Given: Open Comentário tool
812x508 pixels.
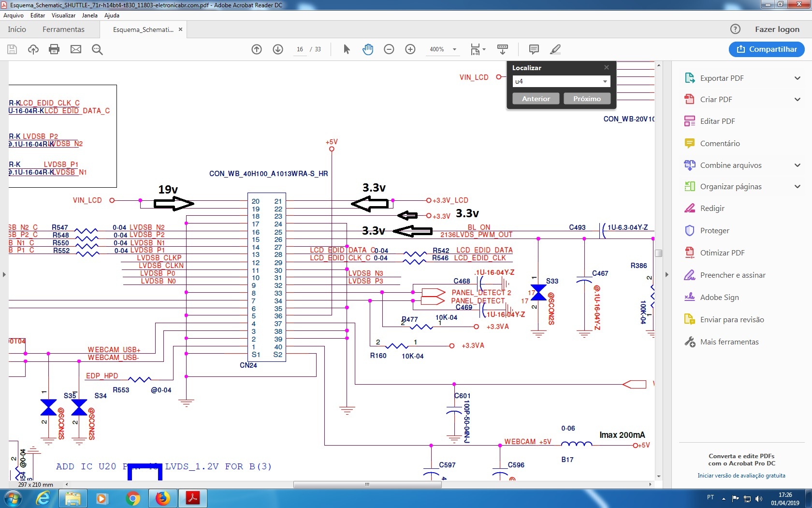Looking at the screenshot, I should point(720,143).
